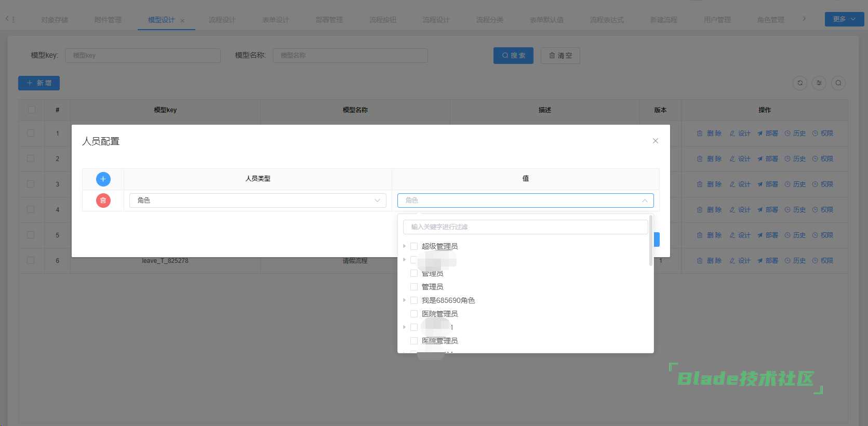Click 部署 in row 6
This screenshot has width=868, height=426.
(767, 261)
